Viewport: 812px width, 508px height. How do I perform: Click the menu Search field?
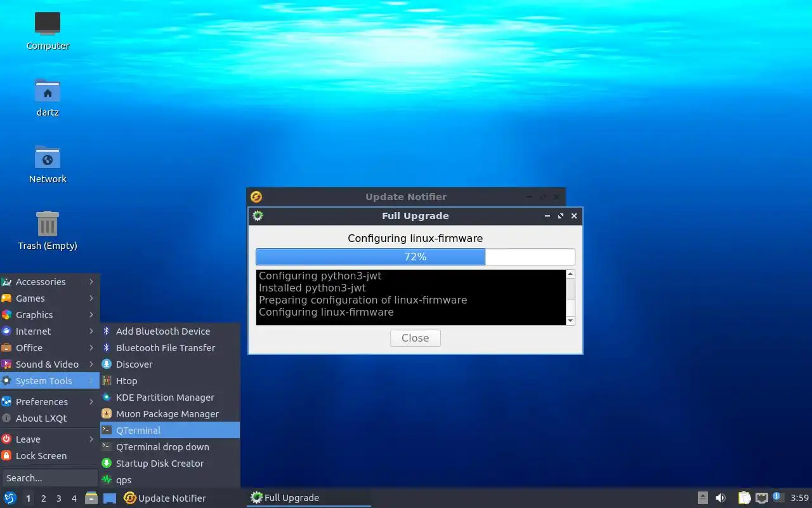tap(49, 478)
